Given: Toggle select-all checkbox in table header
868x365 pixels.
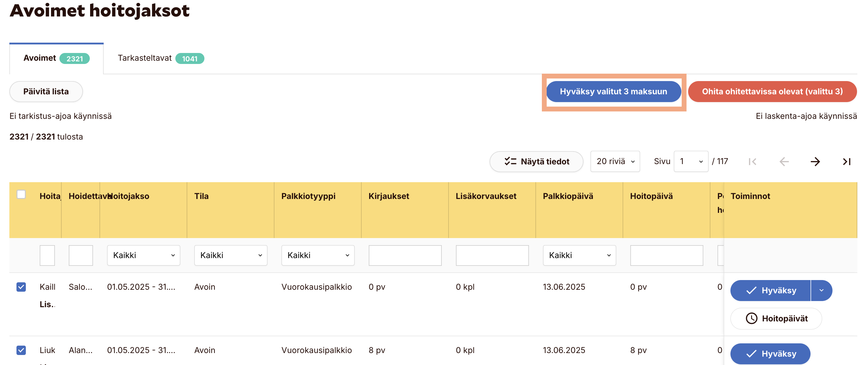Looking at the screenshot, I should 21,194.
